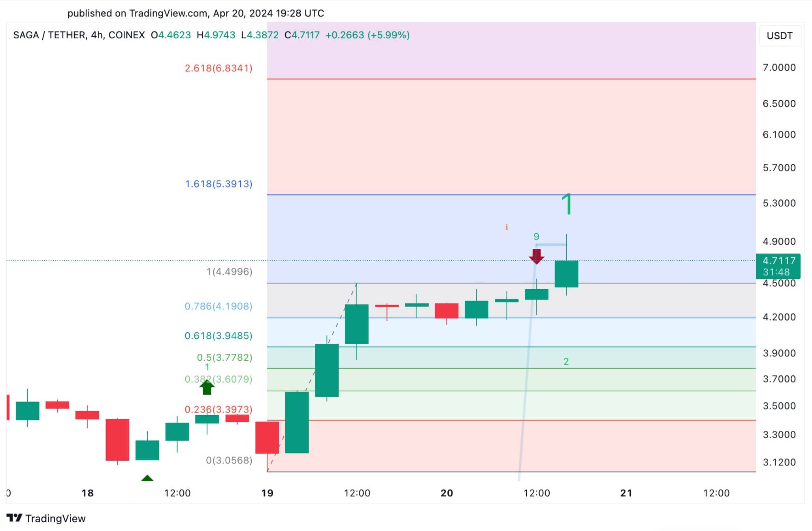Click the green wave label 2
The width and height of the screenshot is (812, 531).
(566, 361)
